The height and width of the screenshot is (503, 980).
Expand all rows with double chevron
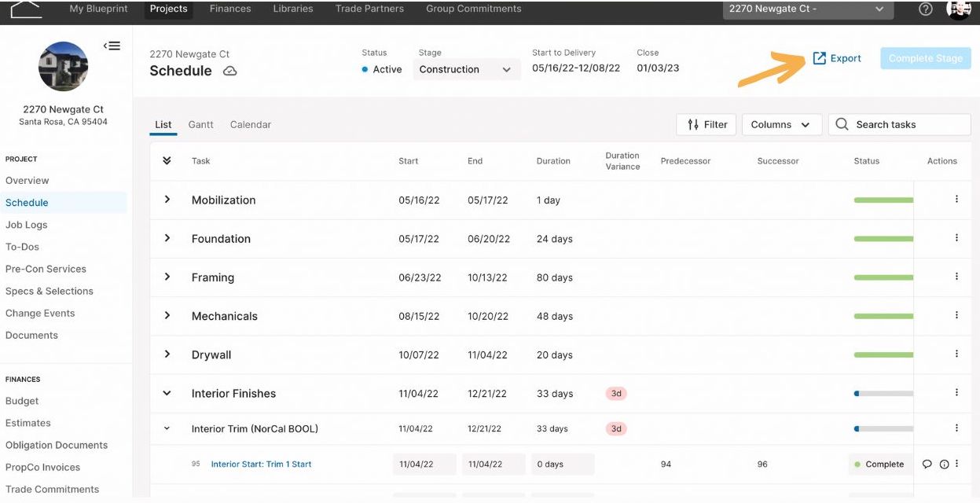[x=167, y=160]
